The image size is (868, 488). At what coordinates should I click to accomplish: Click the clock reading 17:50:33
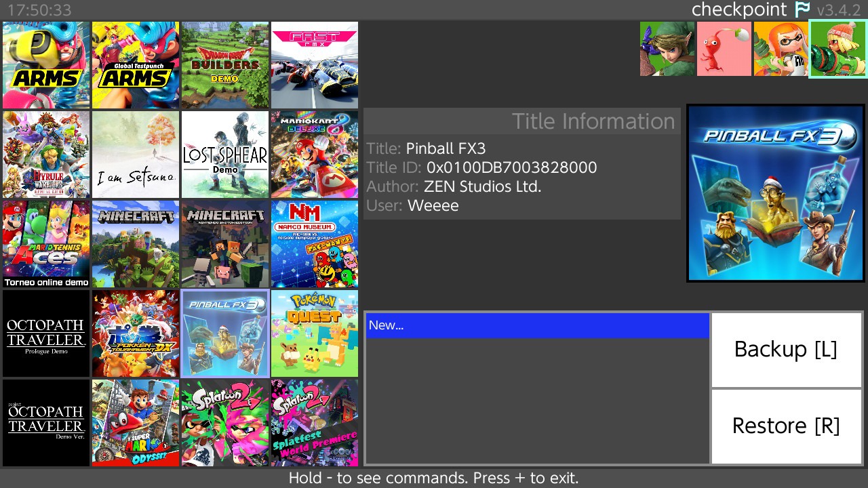click(39, 10)
